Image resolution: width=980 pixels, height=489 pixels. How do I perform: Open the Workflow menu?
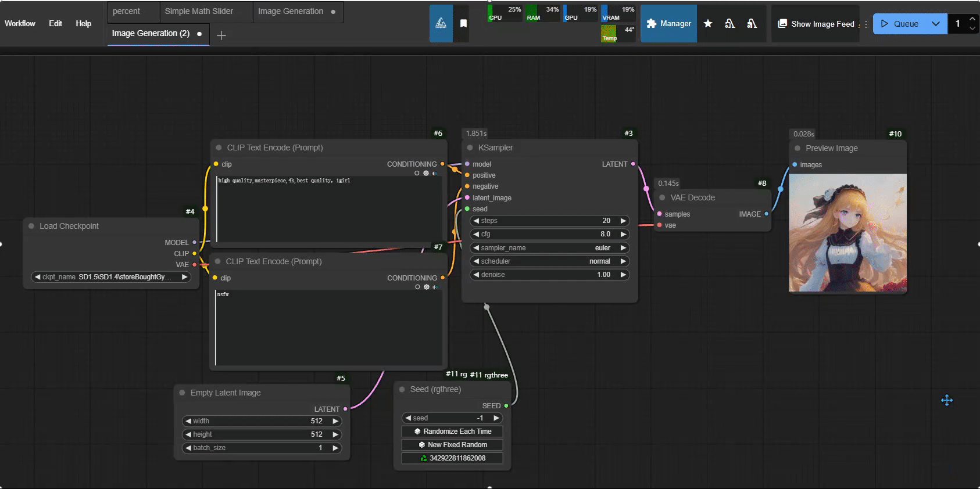pos(20,24)
